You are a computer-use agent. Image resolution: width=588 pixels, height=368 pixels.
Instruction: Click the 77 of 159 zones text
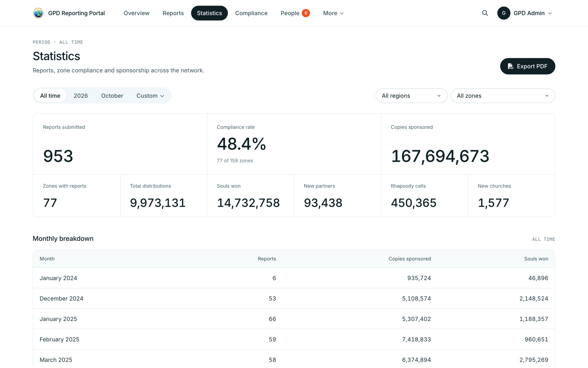[x=235, y=160]
